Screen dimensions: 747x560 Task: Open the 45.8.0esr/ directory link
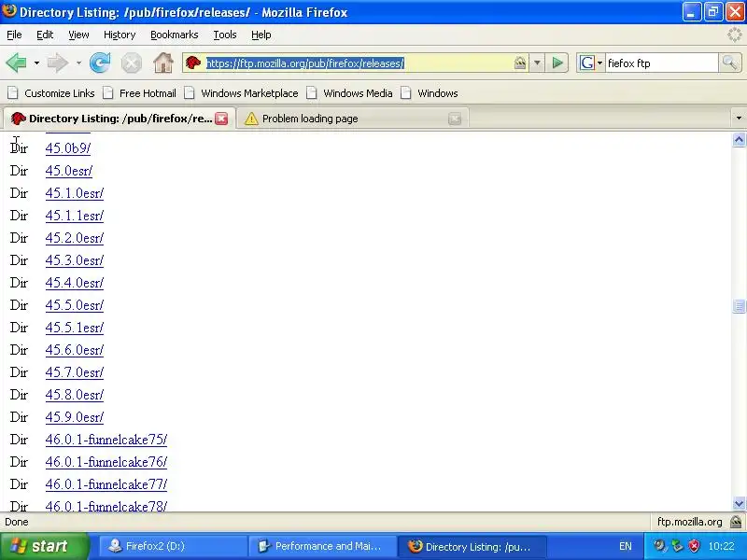75,394
